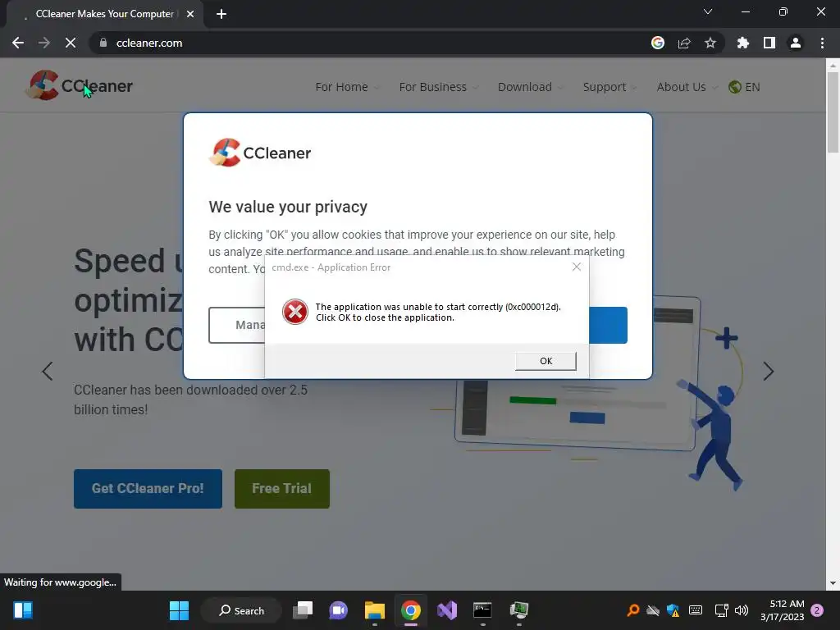The image size is (840, 630).
Task: Open Visual Studio from taskbar
Action: [x=447, y=610]
